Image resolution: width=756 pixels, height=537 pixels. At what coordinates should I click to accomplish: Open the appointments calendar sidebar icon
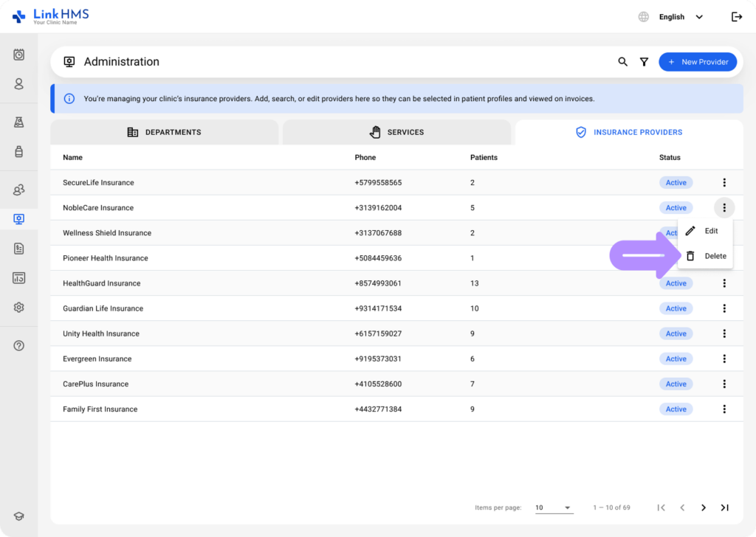pos(18,55)
